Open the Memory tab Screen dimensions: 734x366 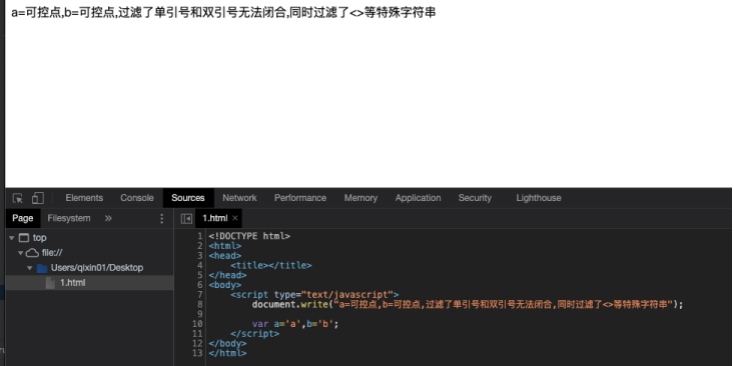coord(360,198)
